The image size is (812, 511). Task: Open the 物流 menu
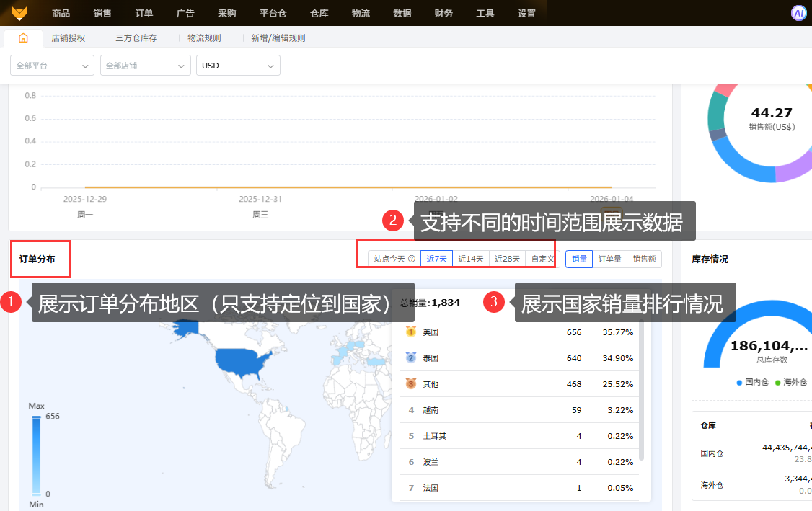pos(361,14)
